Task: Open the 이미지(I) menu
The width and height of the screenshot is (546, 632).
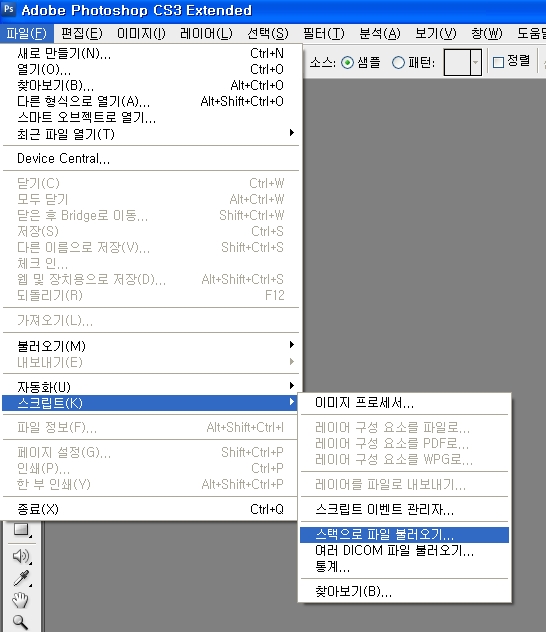Action: (141, 33)
